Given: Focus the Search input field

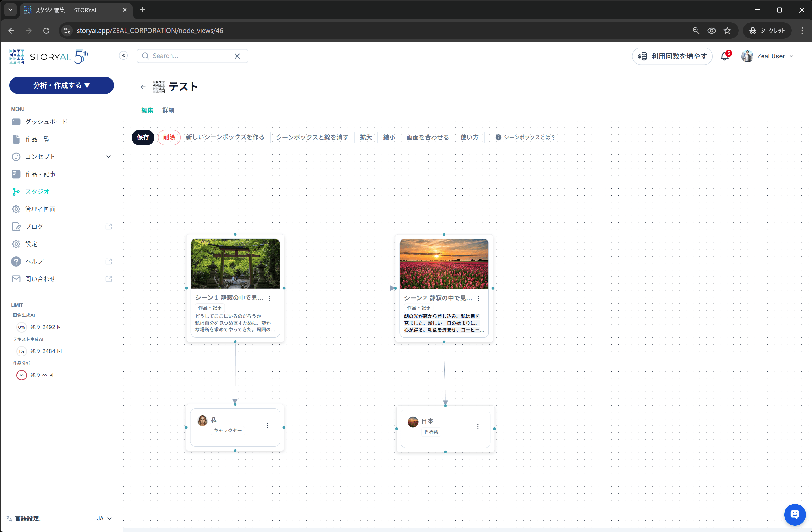Looking at the screenshot, I should coord(192,56).
